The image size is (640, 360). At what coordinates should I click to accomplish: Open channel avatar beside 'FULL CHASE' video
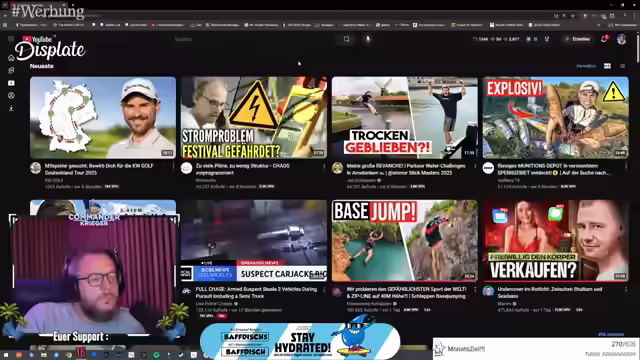(187, 291)
